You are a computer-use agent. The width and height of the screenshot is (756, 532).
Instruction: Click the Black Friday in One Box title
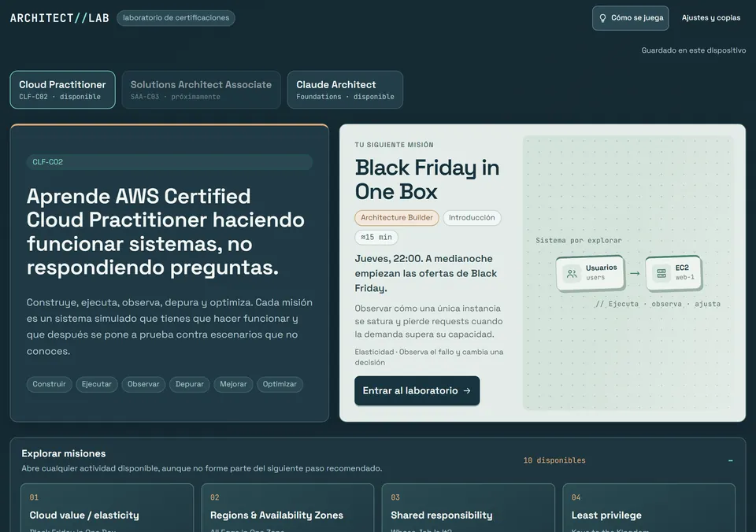427,179
